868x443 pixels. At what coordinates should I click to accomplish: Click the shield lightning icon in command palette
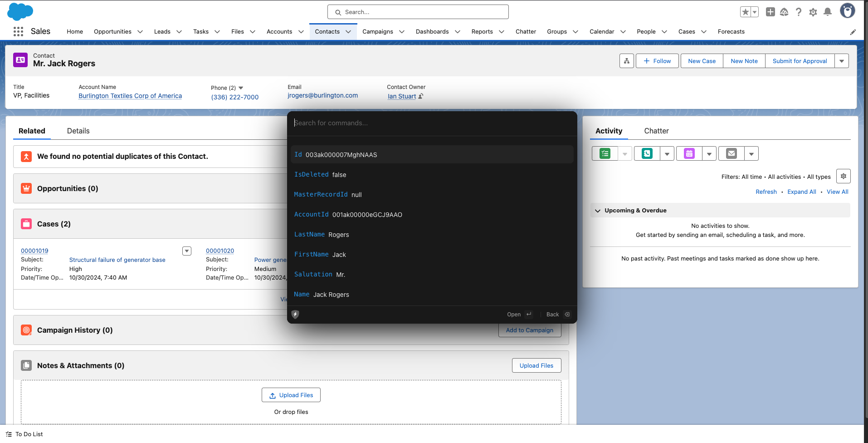[x=295, y=314]
